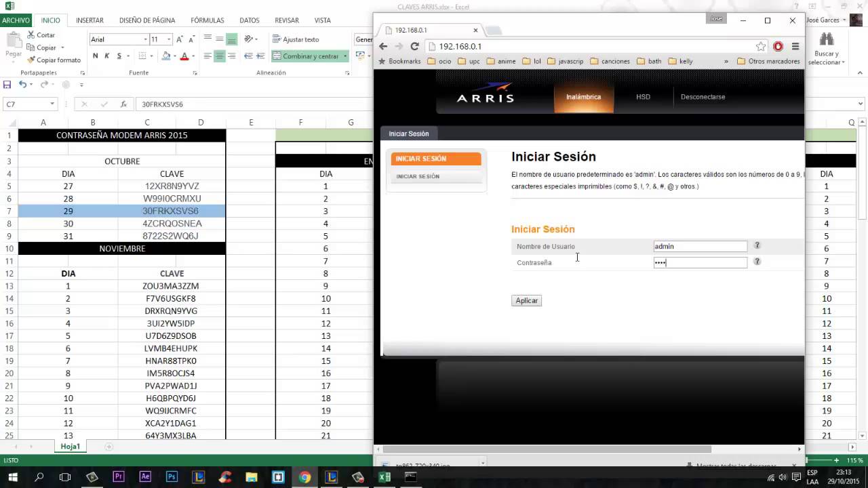Align cell content to middle vertically
The image size is (868, 488).
tap(219, 39)
